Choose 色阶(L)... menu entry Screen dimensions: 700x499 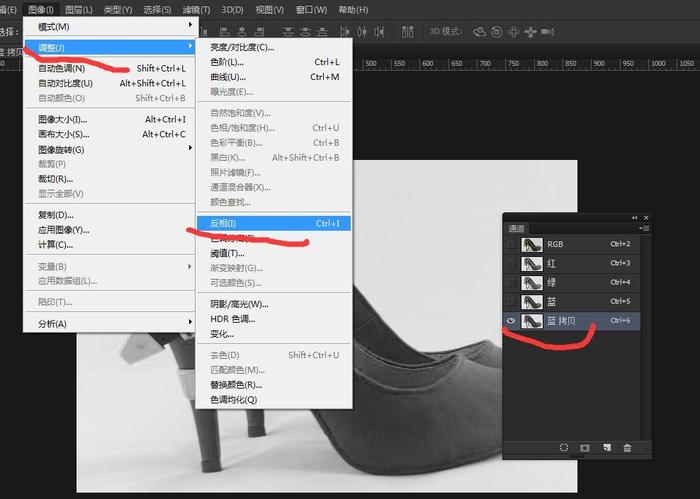click(274, 62)
